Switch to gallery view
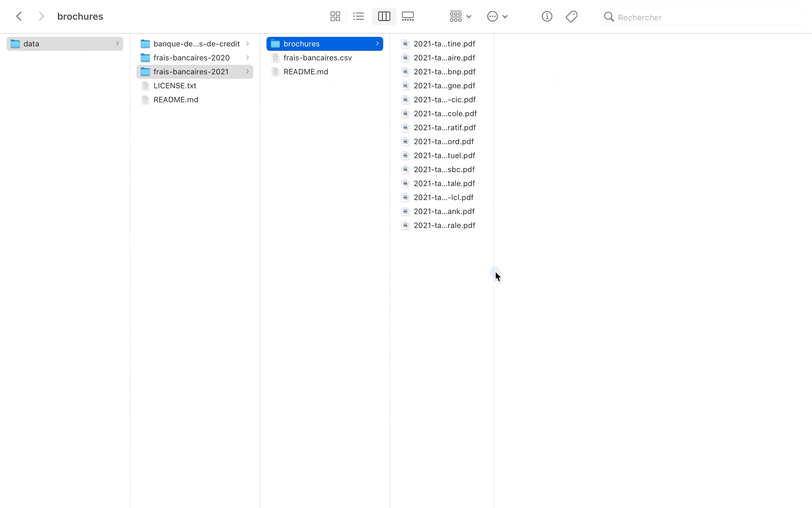The image size is (812, 508). [x=408, y=16]
